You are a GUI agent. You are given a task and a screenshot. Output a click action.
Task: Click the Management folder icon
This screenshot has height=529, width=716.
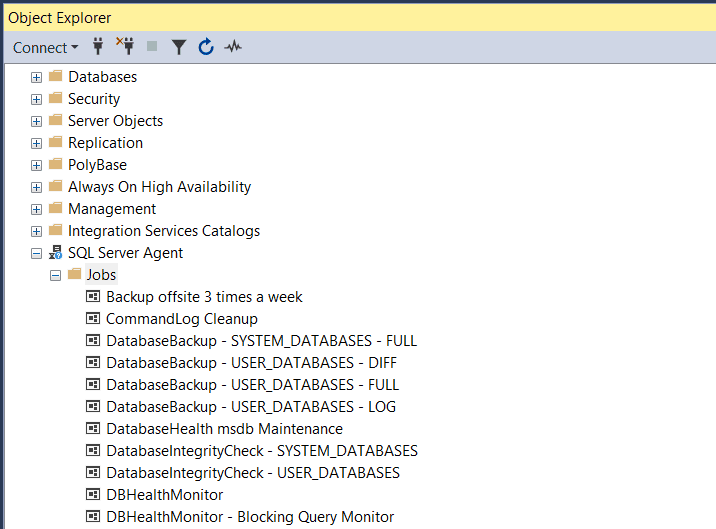[x=55, y=207]
